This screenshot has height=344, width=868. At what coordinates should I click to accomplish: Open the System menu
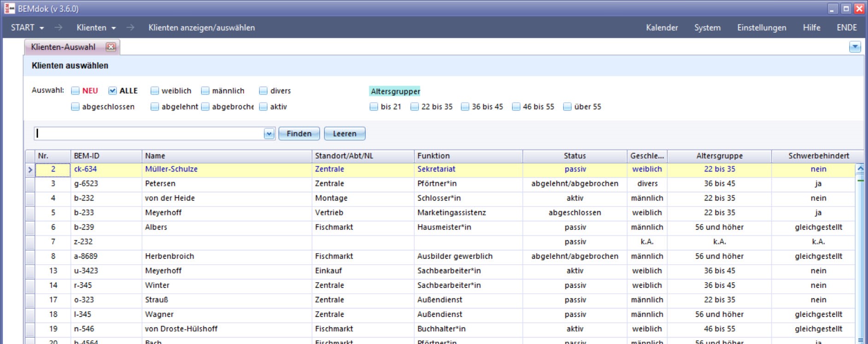[x=707, y=28]
